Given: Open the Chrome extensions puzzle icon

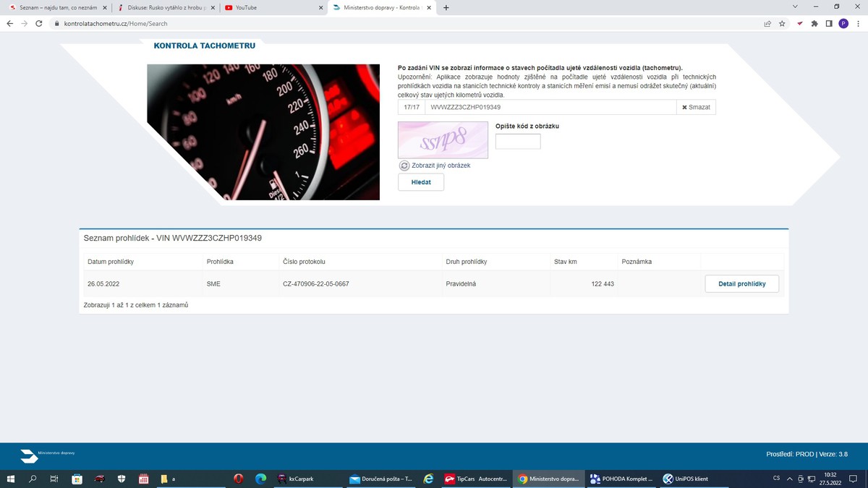Looking at the screenshot, I should pos(814,23).
